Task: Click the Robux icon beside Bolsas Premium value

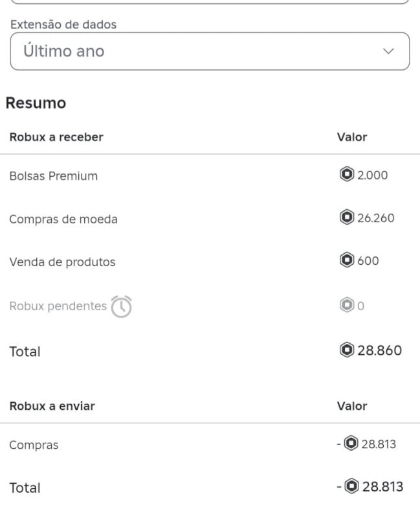Action: (x=346, y=175)
